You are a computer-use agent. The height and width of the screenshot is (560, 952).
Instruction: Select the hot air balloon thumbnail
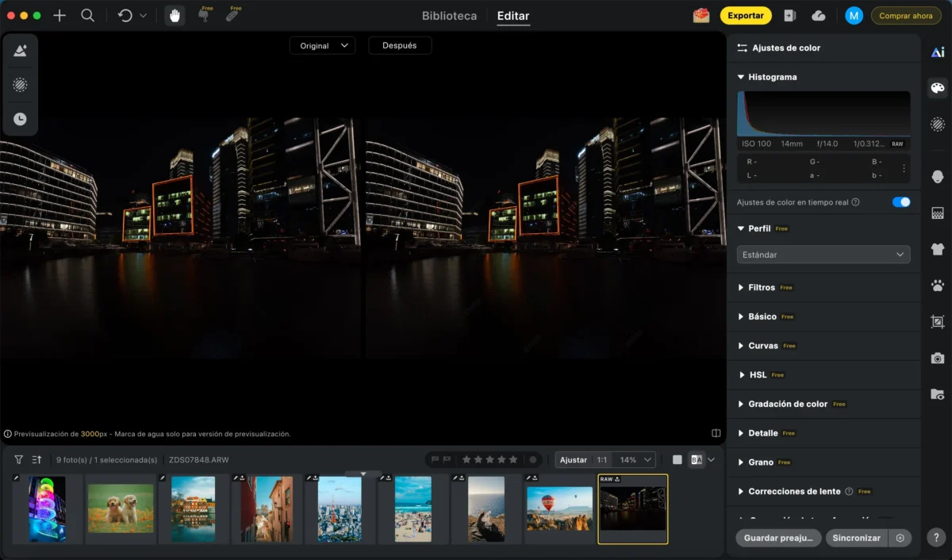(559, 508)
